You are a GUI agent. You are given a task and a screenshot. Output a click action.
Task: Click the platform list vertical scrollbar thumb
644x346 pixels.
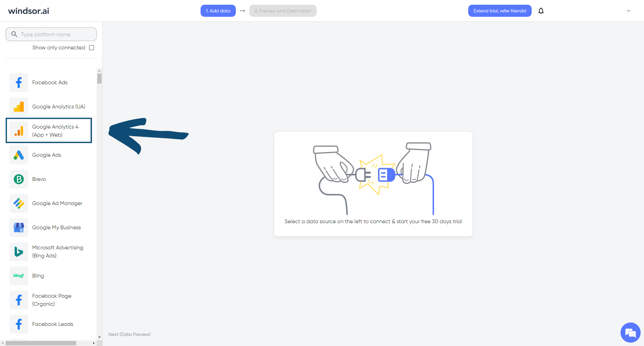[x=99, y=79]
